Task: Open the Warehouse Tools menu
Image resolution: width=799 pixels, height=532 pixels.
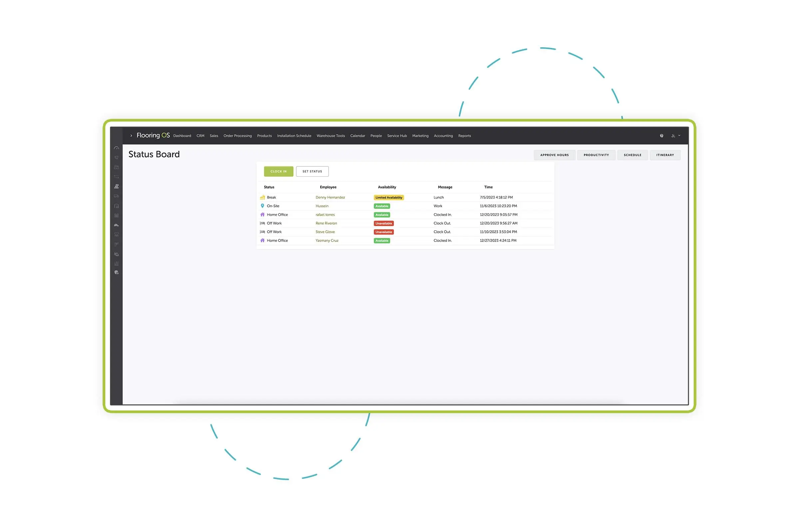Action: click(330, 135)
